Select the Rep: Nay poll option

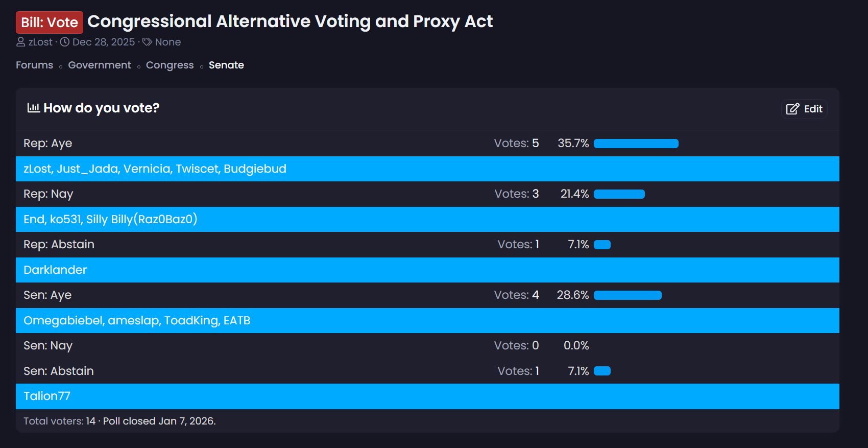point(49,194)
